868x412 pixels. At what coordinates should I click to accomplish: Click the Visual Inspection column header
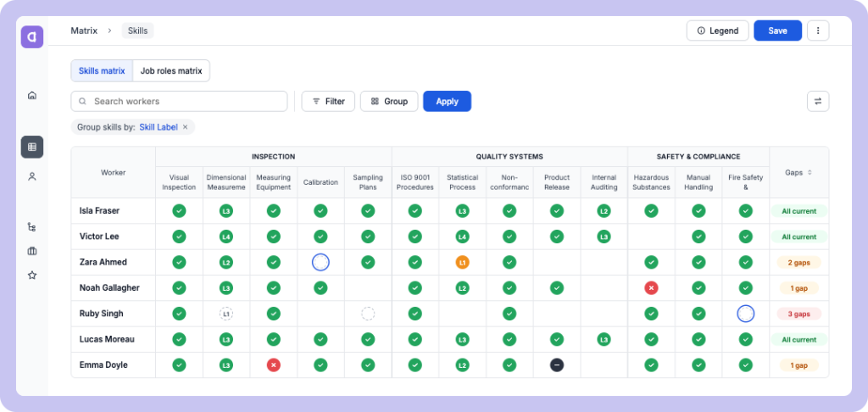[x=179, y=182]
